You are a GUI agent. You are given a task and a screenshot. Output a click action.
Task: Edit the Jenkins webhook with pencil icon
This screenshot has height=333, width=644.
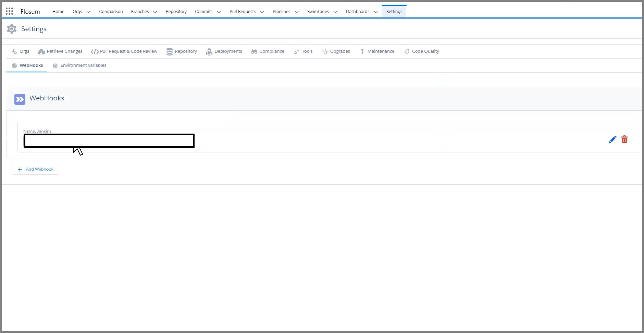coord(612,139)
